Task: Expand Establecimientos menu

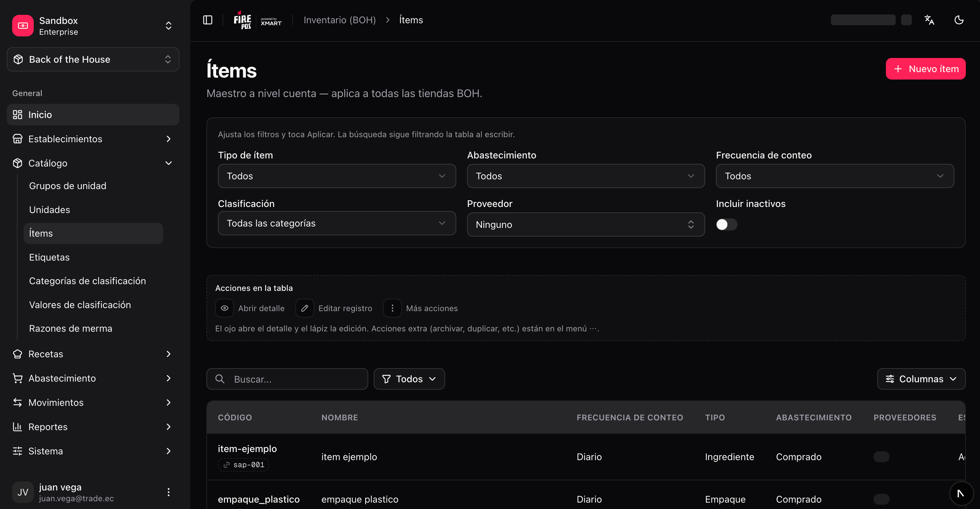Action: (93, 139)
